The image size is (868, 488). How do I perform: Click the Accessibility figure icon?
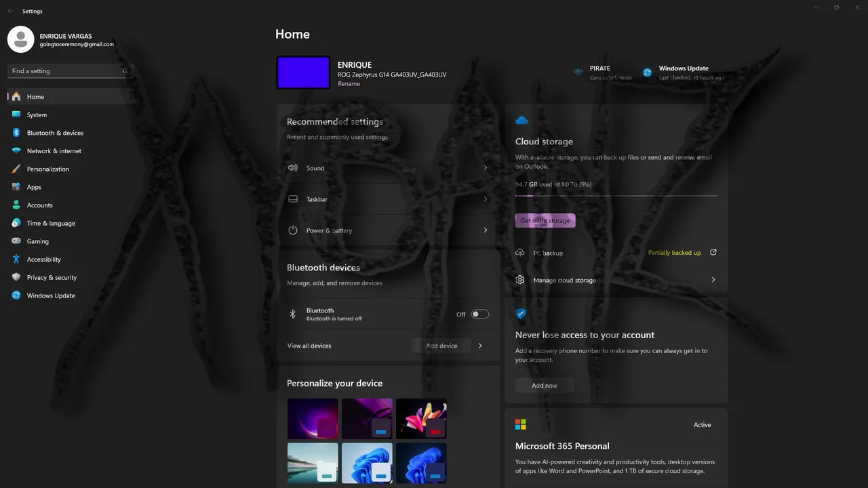pyautogui.click(x=16, y=260)
